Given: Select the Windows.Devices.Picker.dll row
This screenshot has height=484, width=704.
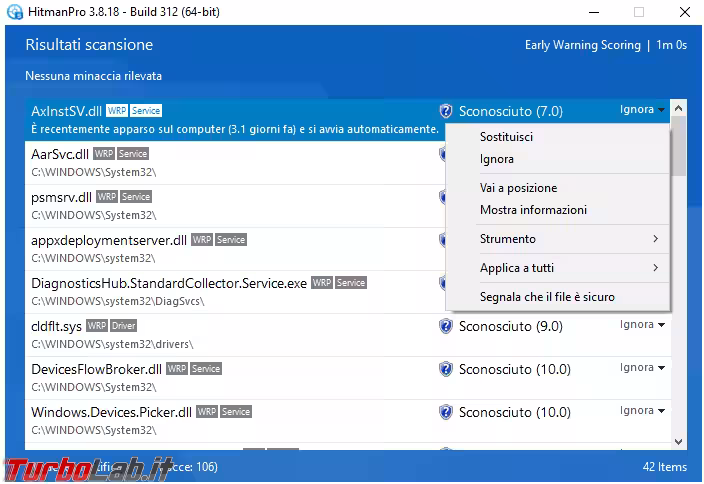Looking at the screenshot, I should point(348,421).
